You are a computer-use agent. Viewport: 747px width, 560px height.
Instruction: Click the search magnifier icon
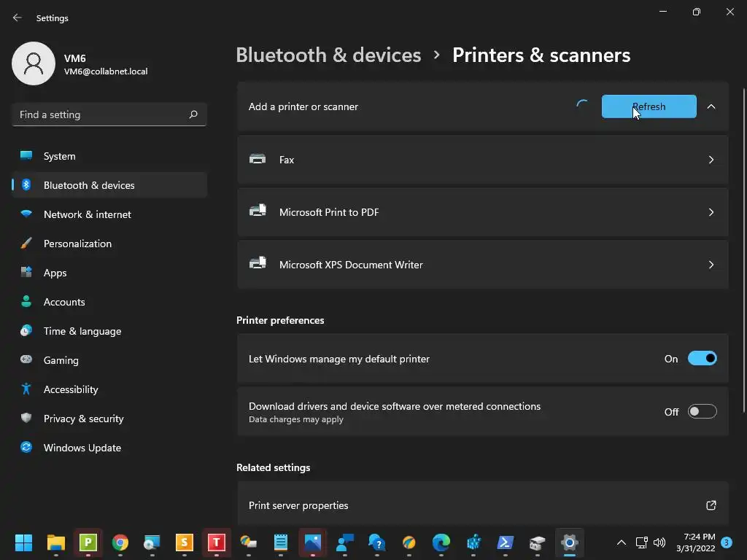pyautogui.click(x=193, y=114)
